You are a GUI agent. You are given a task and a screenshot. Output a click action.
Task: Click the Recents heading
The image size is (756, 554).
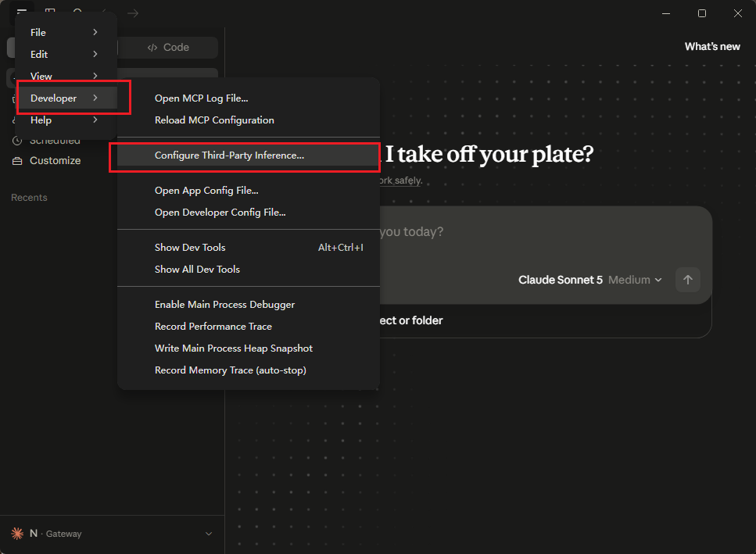[29, 198]
